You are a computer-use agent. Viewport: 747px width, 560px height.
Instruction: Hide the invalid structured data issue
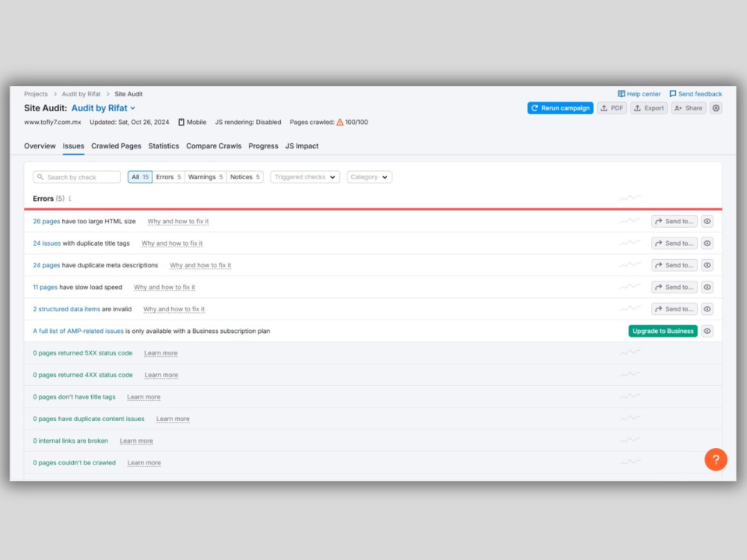(707, 309)
